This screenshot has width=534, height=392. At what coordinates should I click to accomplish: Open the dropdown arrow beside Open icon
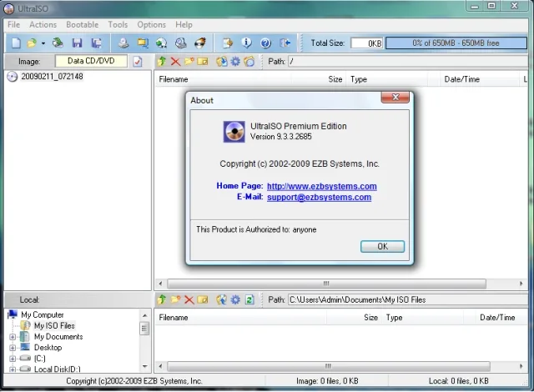(43, 43)
